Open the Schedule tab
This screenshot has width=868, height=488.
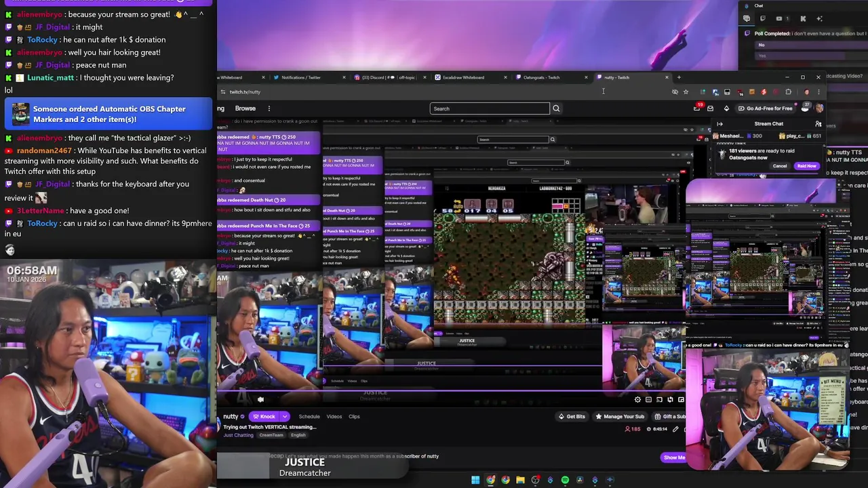point(309,416)
